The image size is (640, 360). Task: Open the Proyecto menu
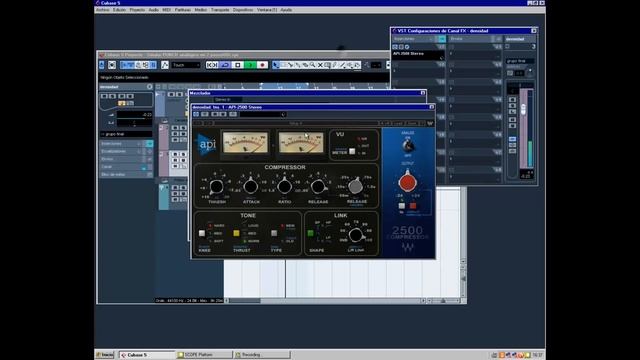coord(137,10)
